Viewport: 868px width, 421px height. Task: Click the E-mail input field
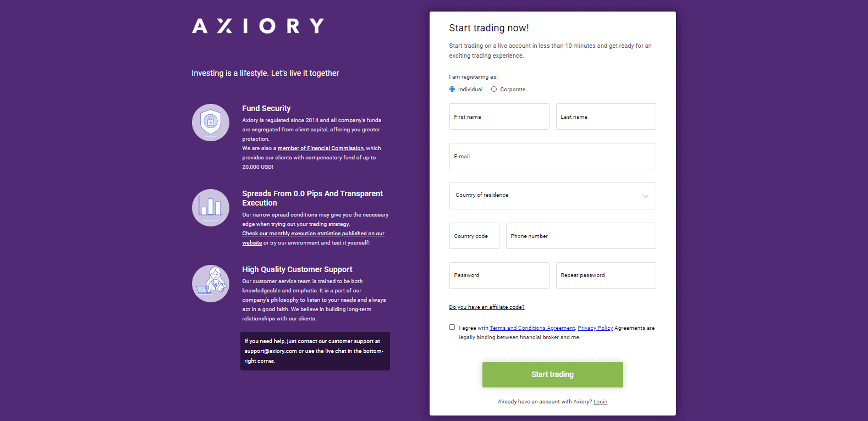[552, 156]
